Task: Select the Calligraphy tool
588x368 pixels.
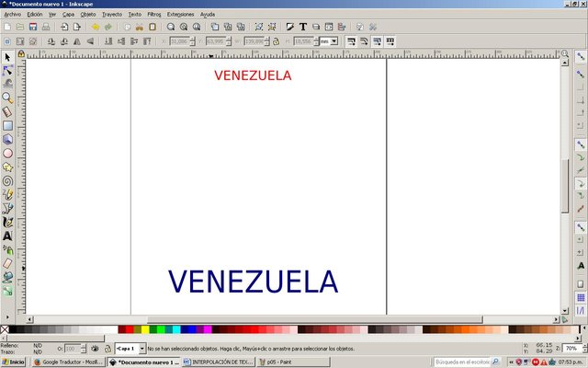Action: [7, 223]
